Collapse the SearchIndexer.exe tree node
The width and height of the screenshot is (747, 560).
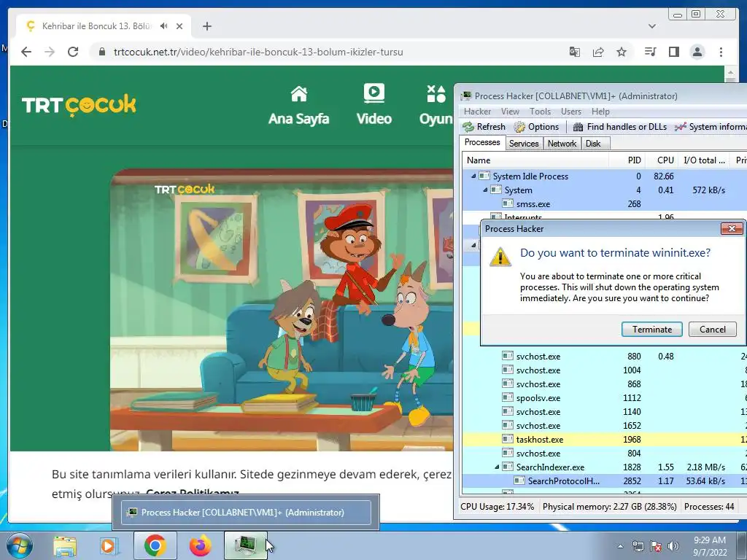496,467
